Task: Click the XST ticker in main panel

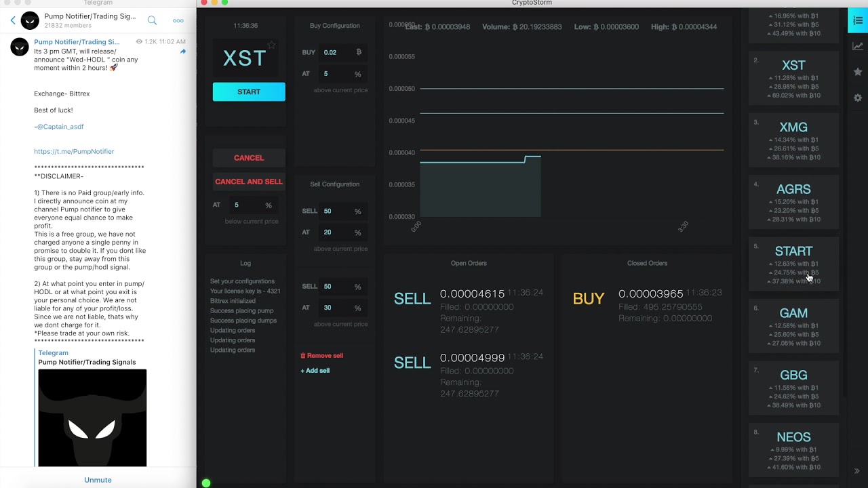Action: point(245,58)
